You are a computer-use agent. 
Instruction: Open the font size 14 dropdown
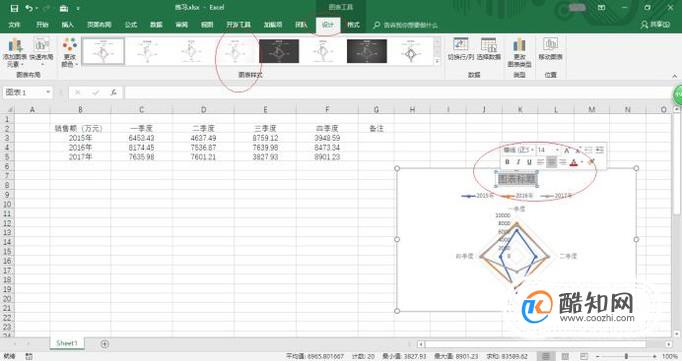pos(557,150)
